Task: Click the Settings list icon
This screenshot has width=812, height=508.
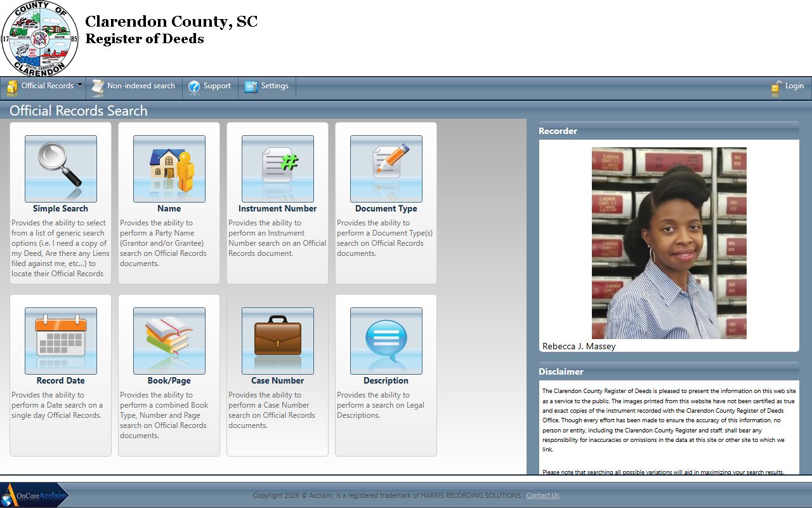Action: click(251, 86)
